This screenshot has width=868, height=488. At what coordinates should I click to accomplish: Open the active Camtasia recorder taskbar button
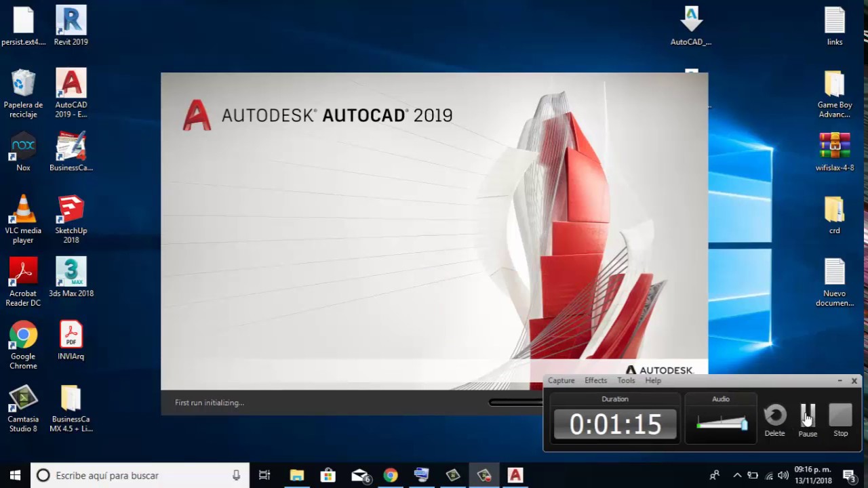484,475
